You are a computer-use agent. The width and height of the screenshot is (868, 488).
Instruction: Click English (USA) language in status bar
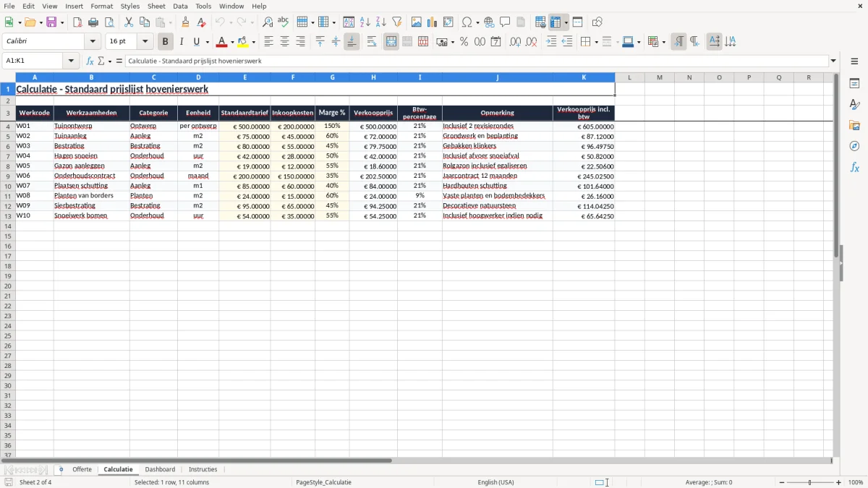coord(496,482)
